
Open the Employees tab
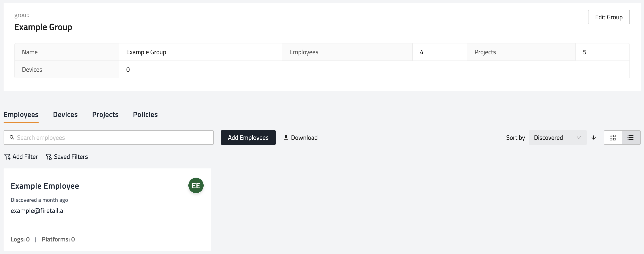click(x=21, y=114)
